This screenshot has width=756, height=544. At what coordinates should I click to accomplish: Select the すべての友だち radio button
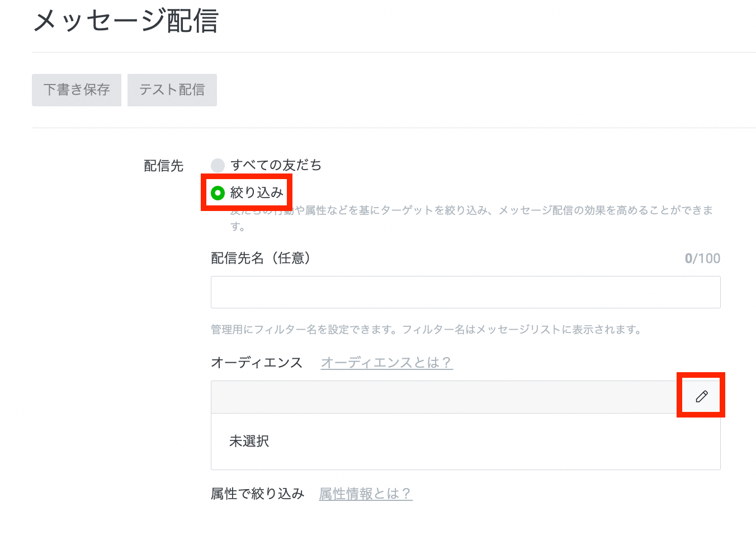click(x=218, y=166)
